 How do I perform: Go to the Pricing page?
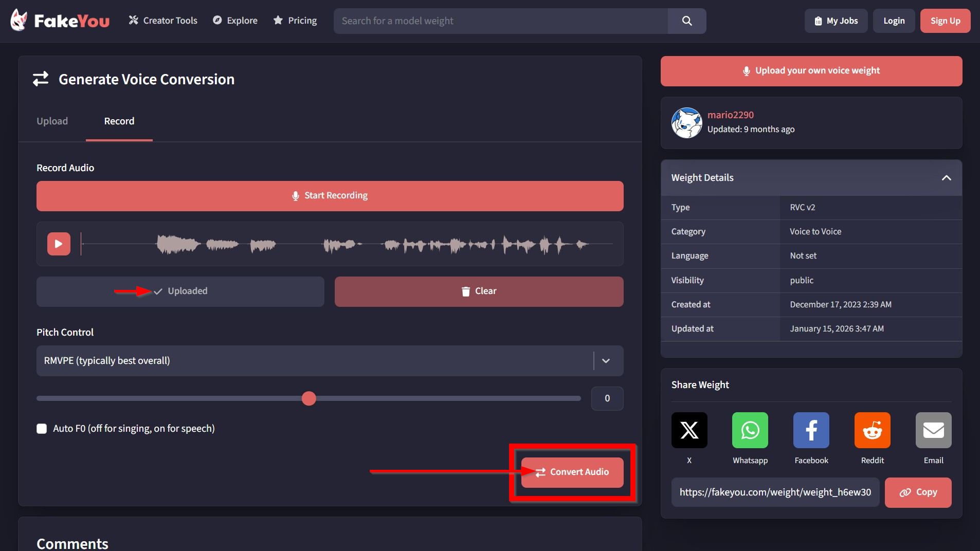click(295, 21)
